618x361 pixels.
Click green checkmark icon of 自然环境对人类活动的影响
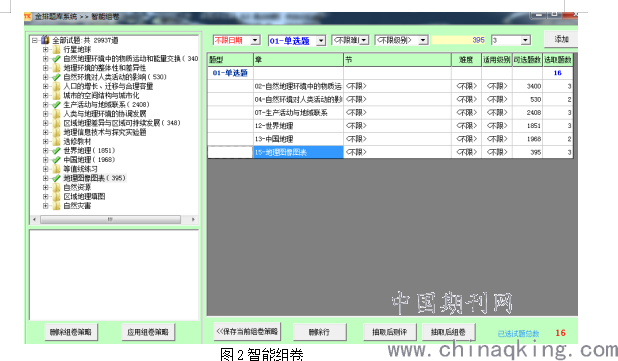pyautogui.click(x=56, y=77)
